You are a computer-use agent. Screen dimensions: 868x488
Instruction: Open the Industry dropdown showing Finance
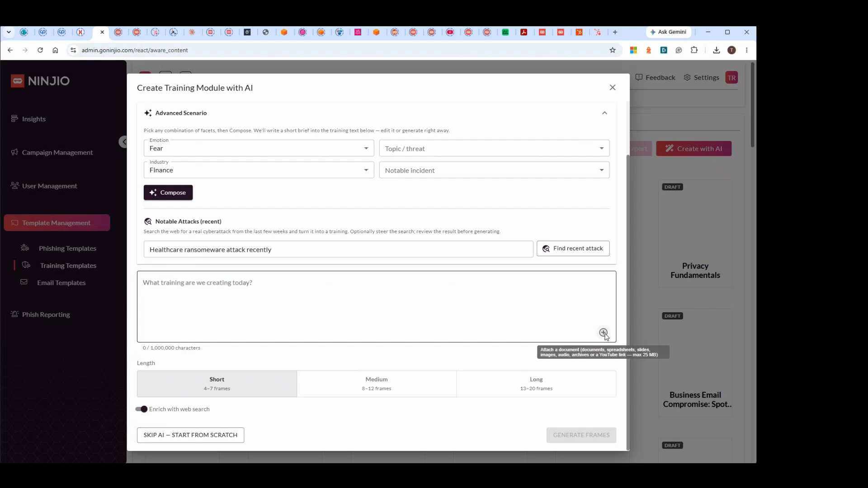259,170
